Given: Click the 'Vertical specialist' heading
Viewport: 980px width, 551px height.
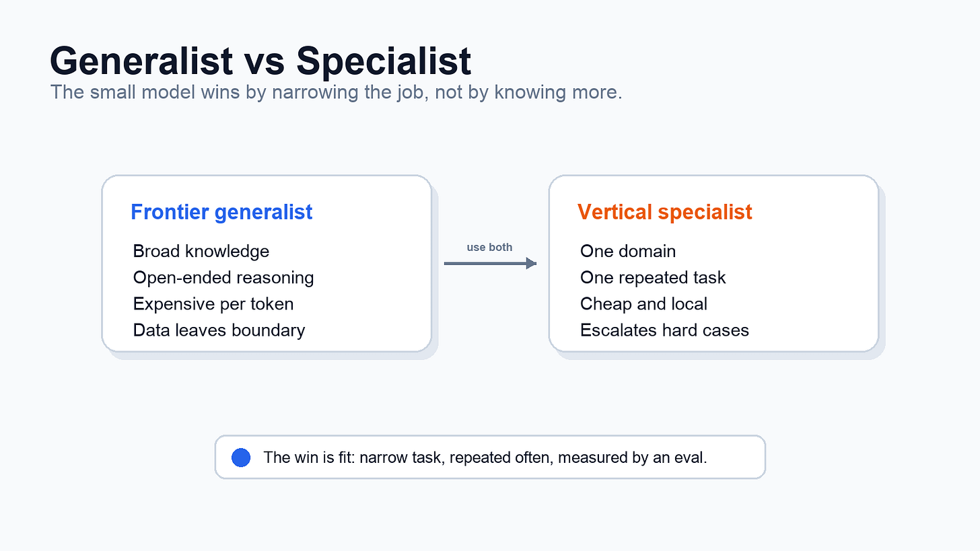Looking at the screenshot, I should pyautogui.click(x=665, y=212).
